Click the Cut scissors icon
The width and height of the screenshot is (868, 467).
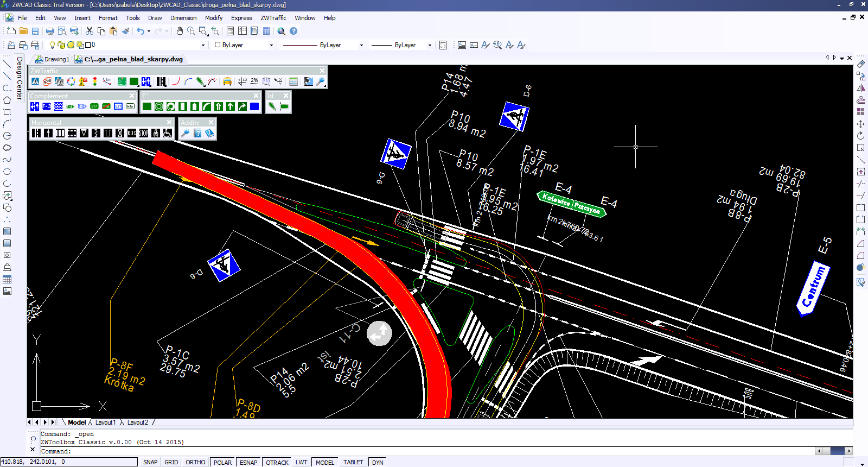coord(90,31)
